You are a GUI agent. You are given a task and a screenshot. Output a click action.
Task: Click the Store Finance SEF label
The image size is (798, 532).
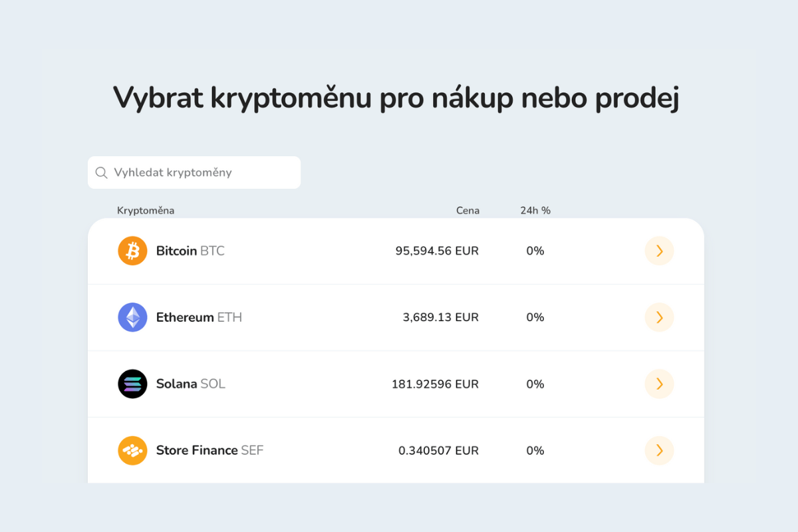(209, 450)
